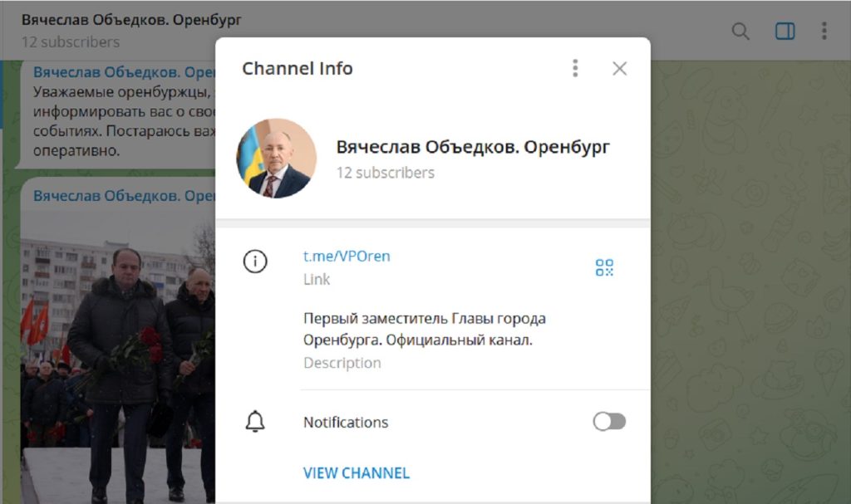Open the t.me/VPOren link

point(347,257)
